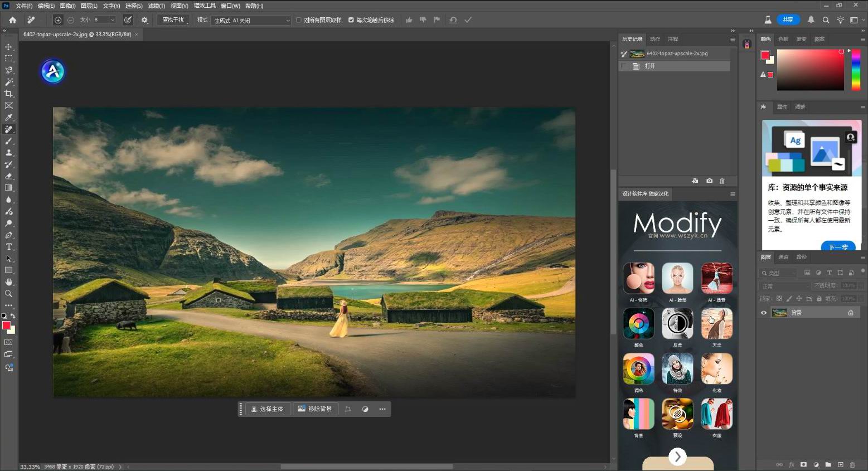
Task: Expand more options in contextual task bar
Action: pyautogui.click(x=382, y=409)
